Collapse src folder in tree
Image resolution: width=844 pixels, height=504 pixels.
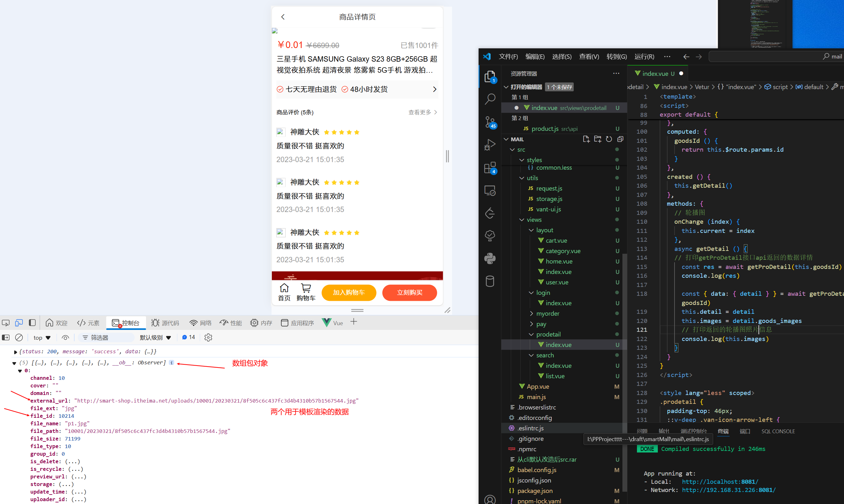pyautogui.click(x=512, y=150)
